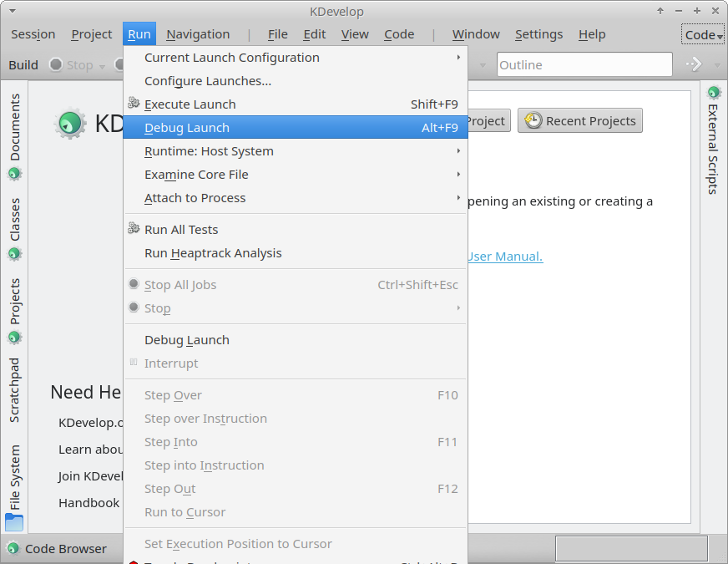728x564 pixels.
Task: Expand the Runtime: Host System submenu
Action: 296,151
